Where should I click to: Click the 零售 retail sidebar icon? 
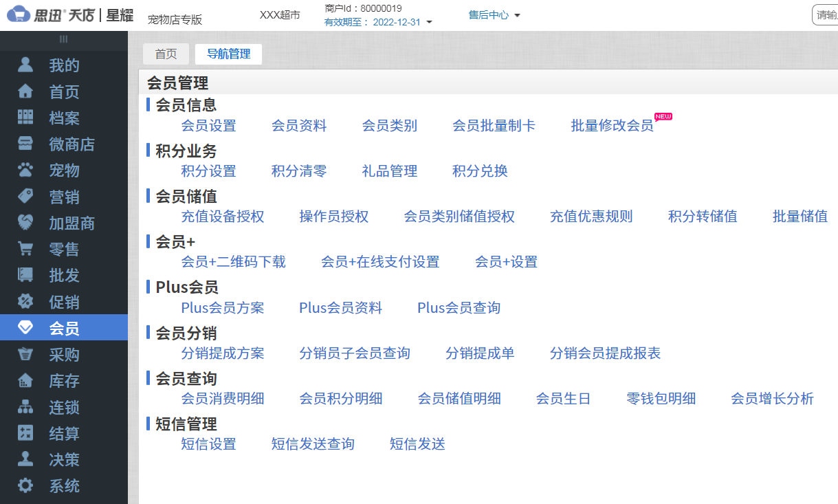click(26, 249)
